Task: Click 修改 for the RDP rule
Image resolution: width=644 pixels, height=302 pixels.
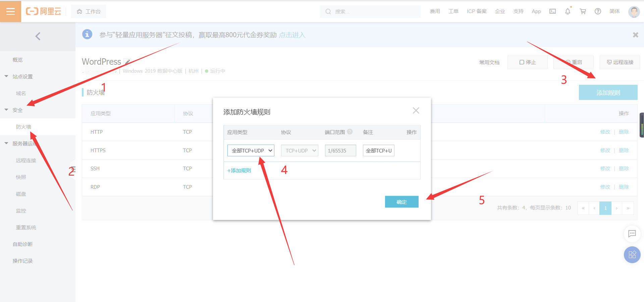Action: point(605,187)
